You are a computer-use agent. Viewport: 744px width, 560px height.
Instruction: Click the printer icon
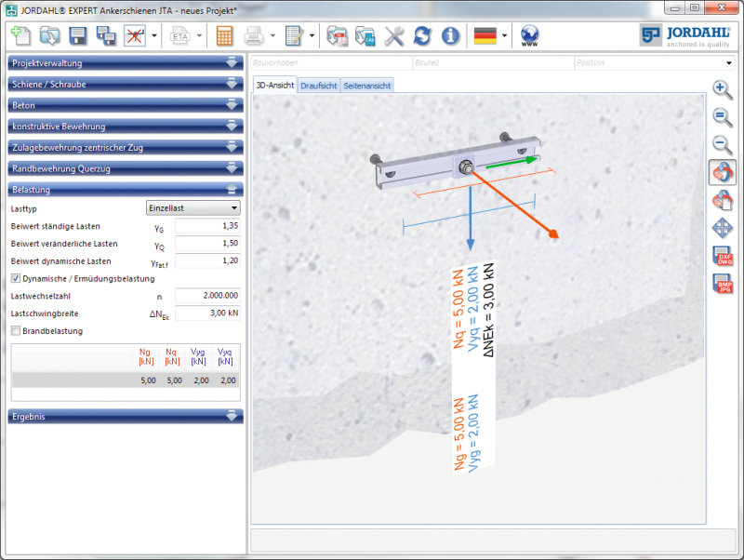click(x=253, y=35)
